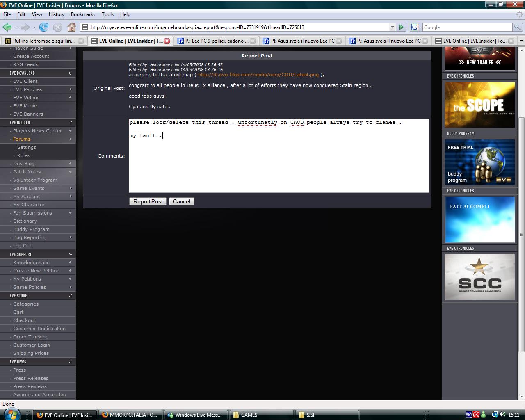Viewport: 525px width, 420px height.
Task: Open the Log Out sidebar link
Action: point(22,246)
